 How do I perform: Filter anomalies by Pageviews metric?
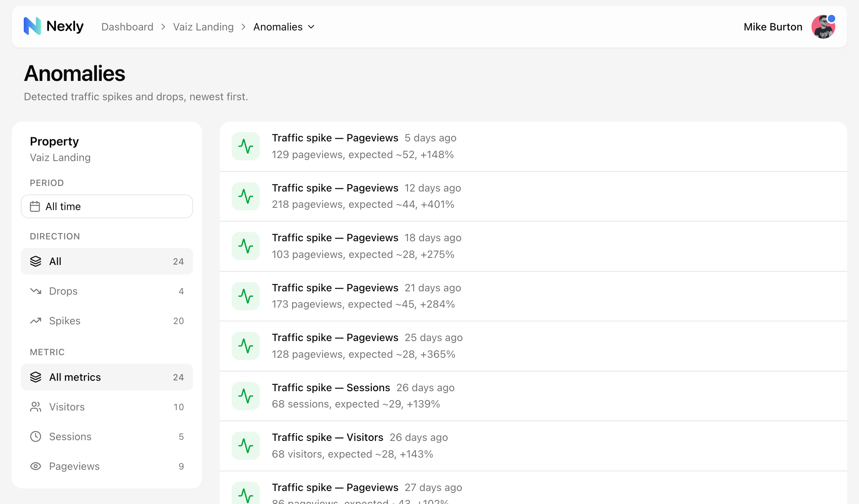point(107,466)
